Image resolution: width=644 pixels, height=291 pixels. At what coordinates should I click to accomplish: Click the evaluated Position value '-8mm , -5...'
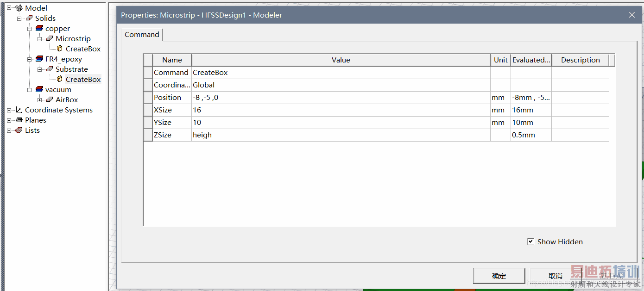[531, 98]
